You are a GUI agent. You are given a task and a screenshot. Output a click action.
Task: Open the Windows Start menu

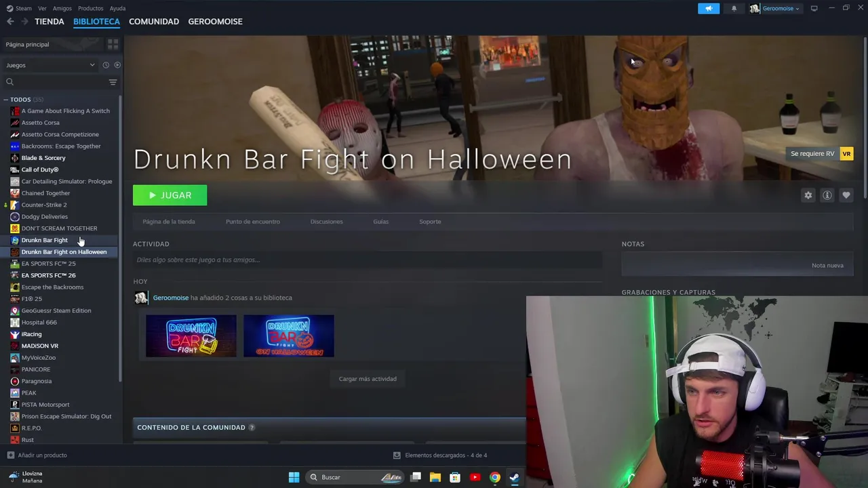coord(294,477)
